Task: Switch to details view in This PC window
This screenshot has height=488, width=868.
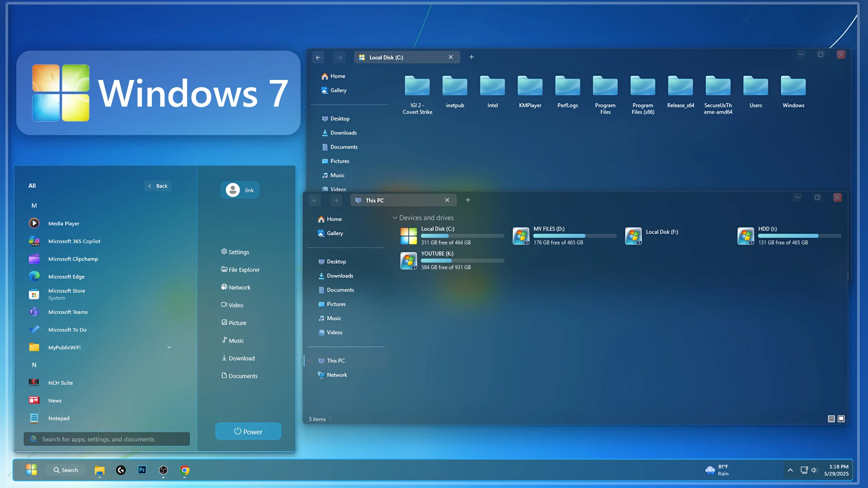Action: [x=831, y=419]
